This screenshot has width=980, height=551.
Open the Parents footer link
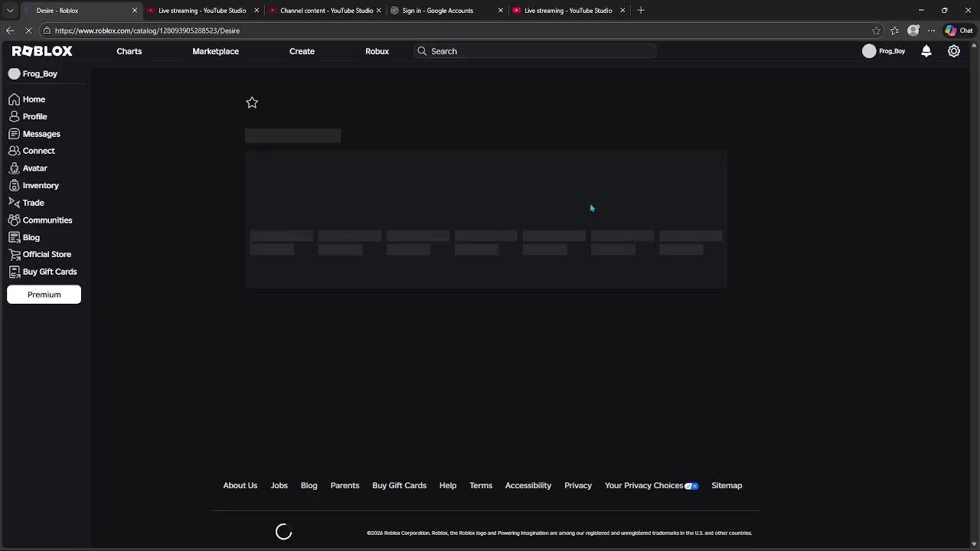345,486
